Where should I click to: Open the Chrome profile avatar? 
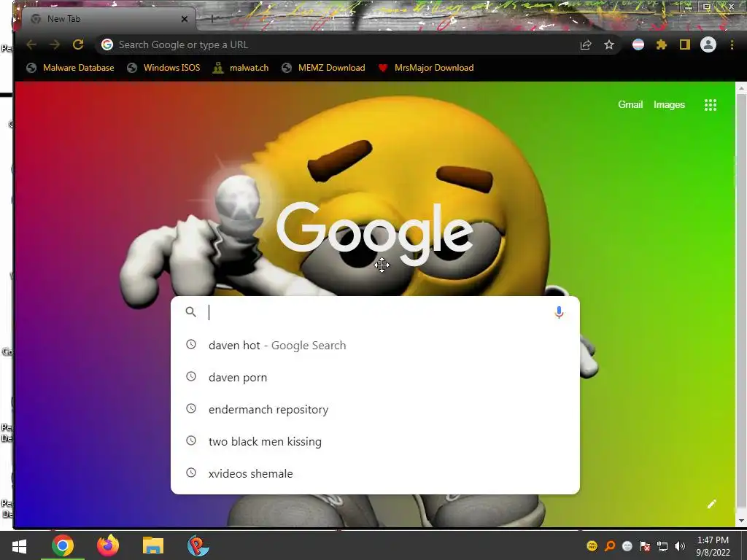[708, 44]
